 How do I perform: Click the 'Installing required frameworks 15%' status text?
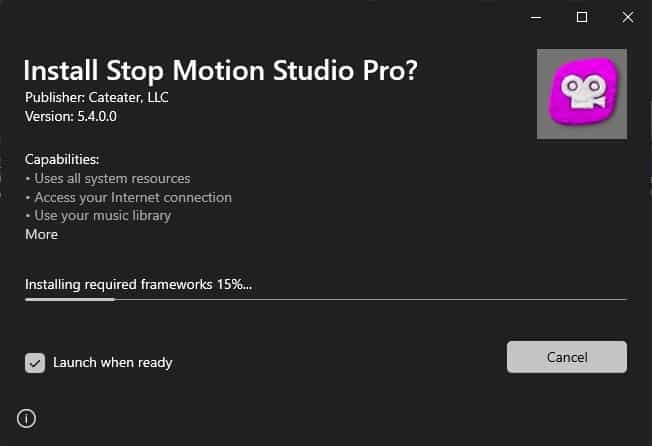point(138,285)
